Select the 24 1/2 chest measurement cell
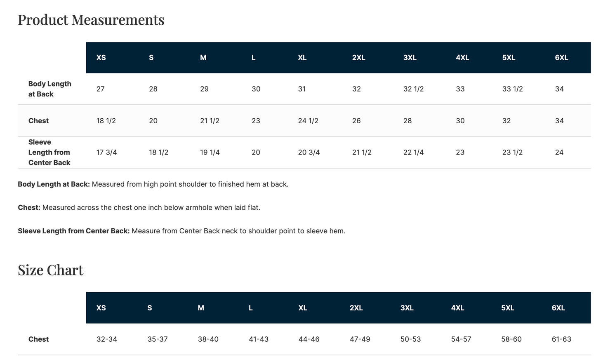This screenshot has width=596, height=364. pyautogui.click(x=308, y=121)
